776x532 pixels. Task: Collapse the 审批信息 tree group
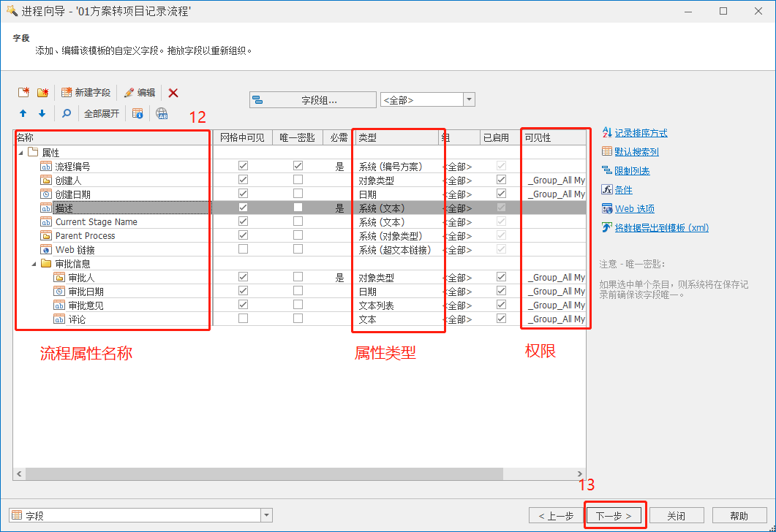point(34,264)
